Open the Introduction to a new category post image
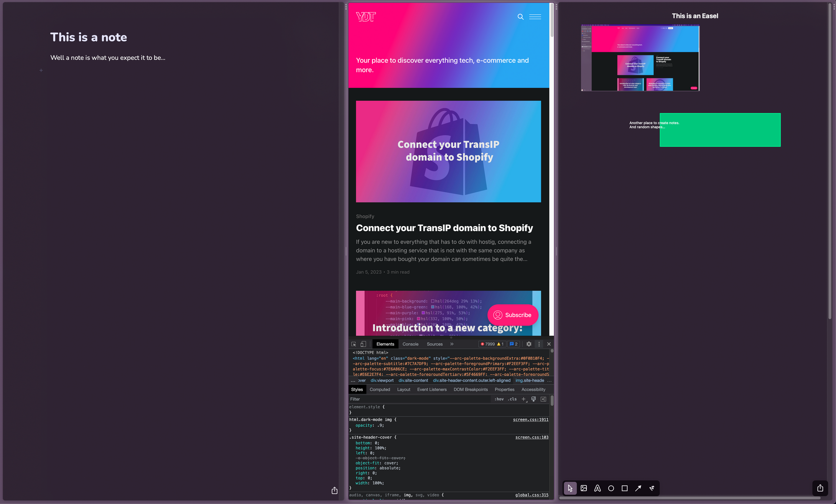This screenshot has height=504, width=836. [x=449, y=313]
